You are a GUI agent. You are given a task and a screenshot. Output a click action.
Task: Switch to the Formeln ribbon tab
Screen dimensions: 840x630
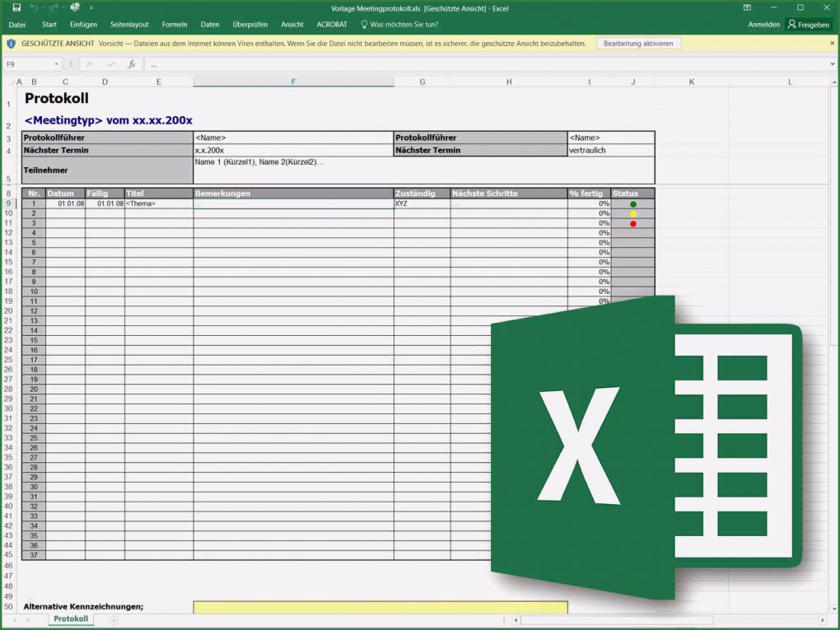[175, 25]
